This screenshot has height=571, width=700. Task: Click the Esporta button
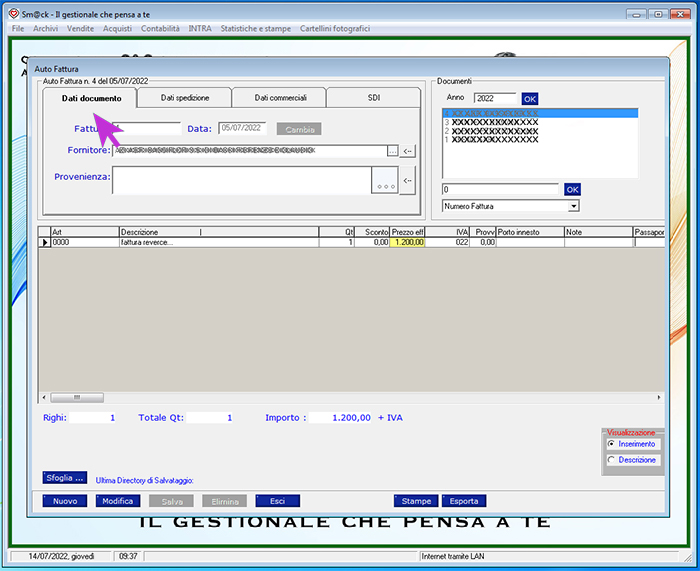[464, 501]
